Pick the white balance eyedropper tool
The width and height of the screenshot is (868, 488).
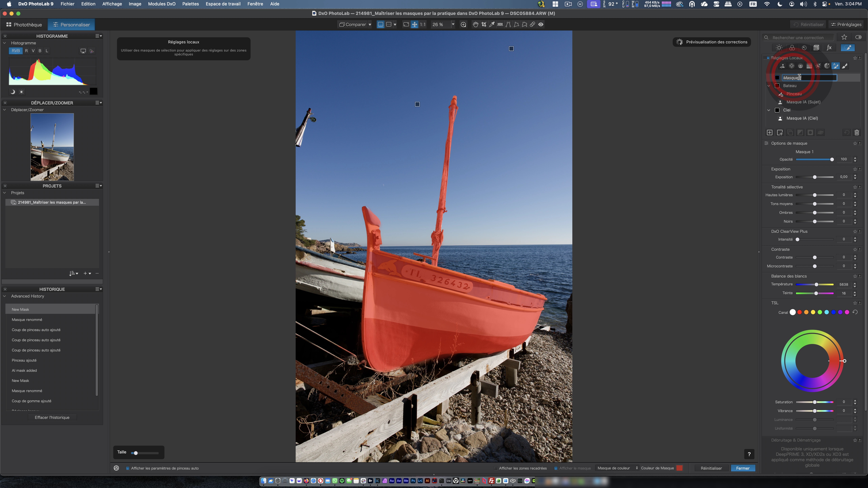[492, 25]
